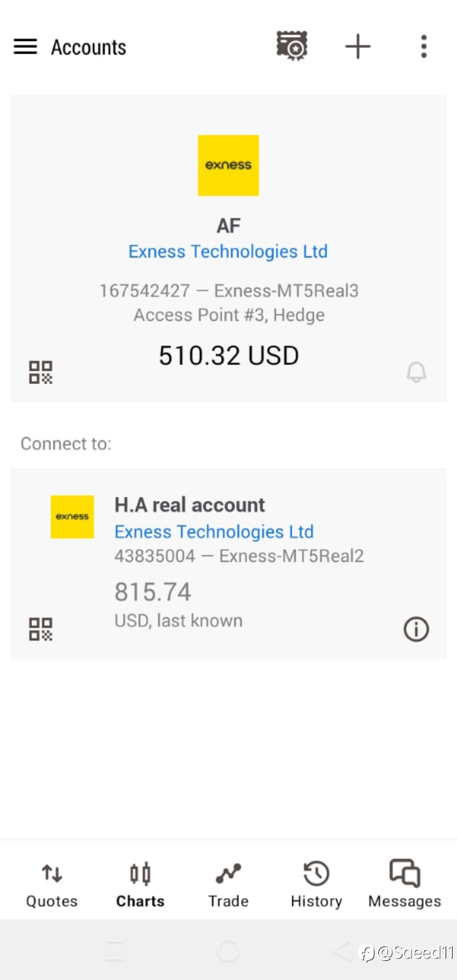Switch to the History tab

[x=316, y=885]
